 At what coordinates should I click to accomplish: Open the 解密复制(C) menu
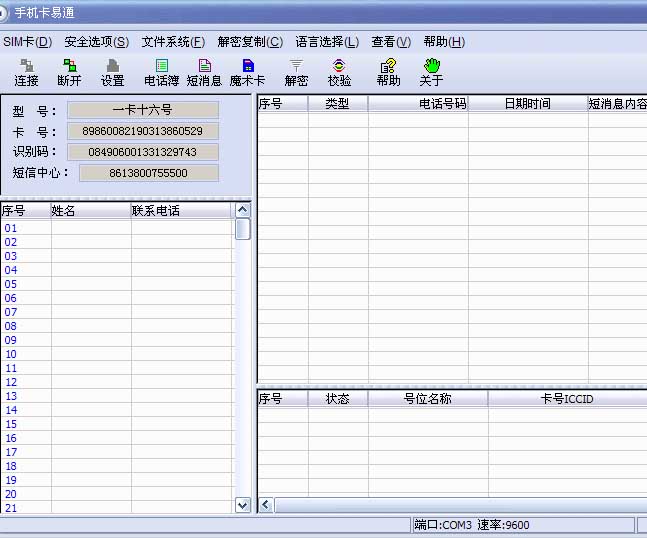pos(250,42)
